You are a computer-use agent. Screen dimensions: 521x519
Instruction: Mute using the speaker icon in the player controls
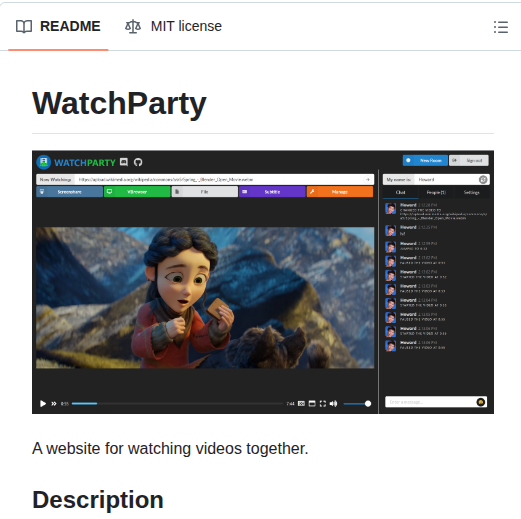(x=333, y=404)
